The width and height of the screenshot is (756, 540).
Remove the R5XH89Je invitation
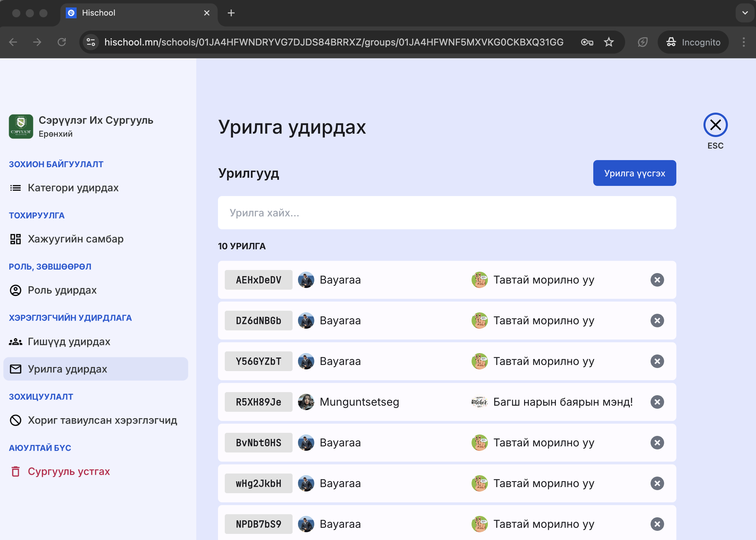click(x=657, y=402)
